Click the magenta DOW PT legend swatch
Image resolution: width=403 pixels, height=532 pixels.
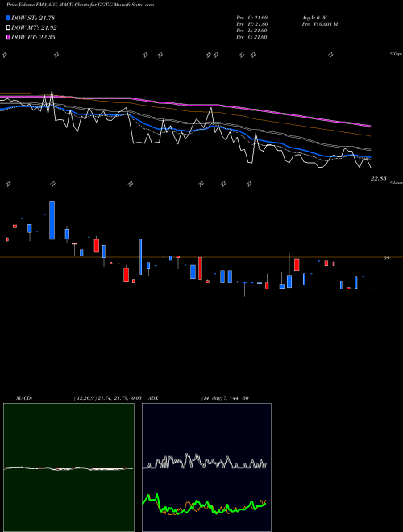(8, 38)
